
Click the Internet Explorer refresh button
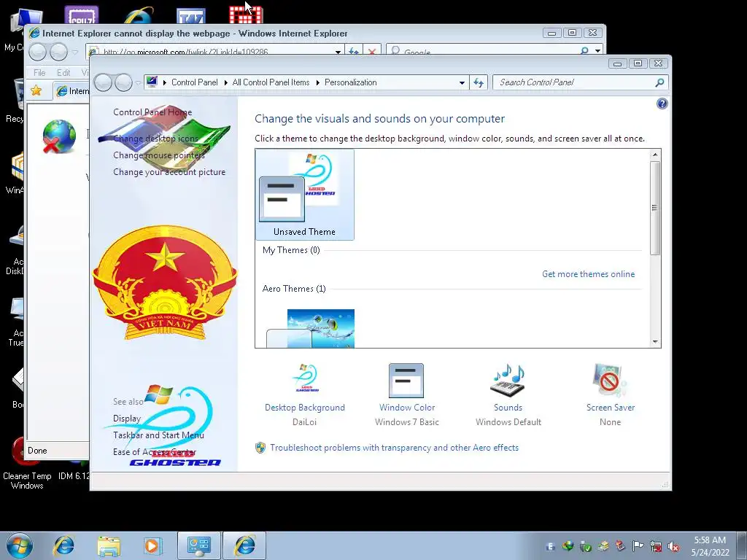coord(354,50)
